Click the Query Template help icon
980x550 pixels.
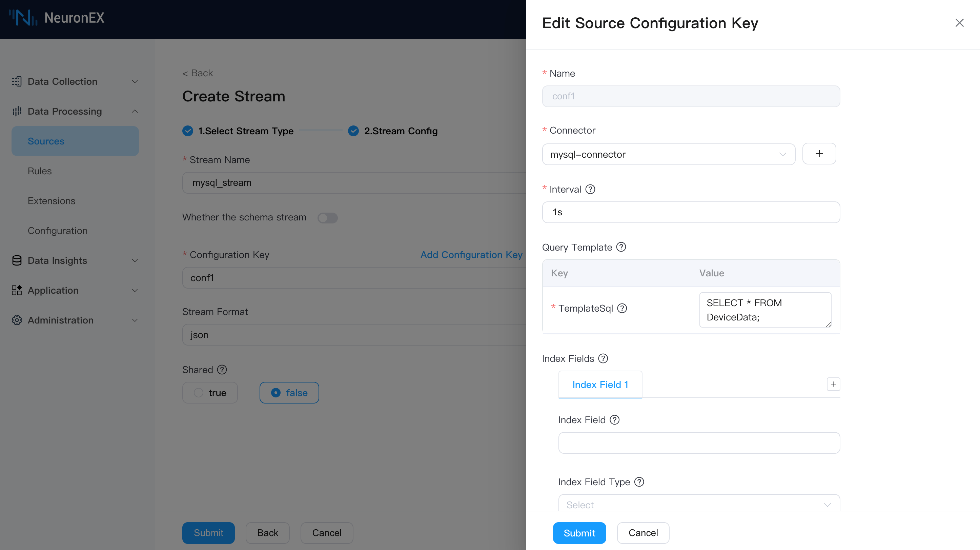(x=621, y=247)
